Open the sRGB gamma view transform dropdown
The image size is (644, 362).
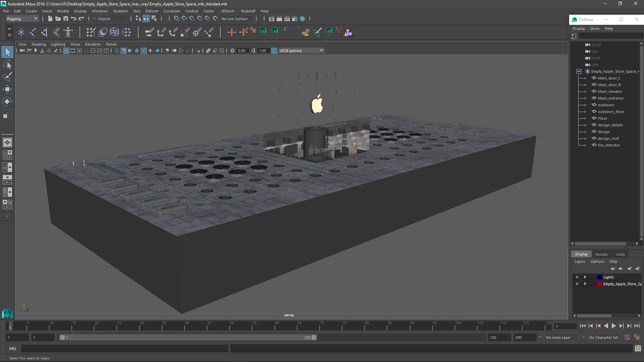301,51
